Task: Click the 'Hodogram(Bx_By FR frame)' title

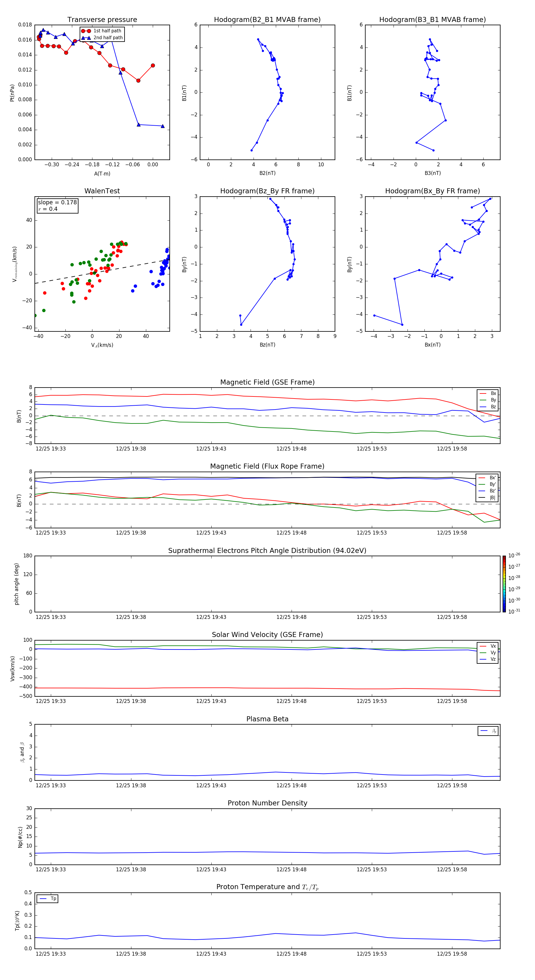Action: click(432, 191)
